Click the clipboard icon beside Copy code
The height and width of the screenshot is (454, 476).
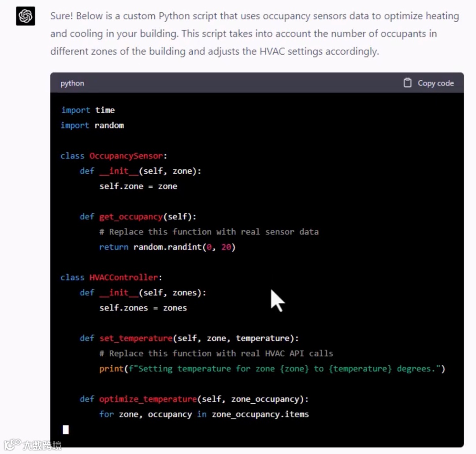(x=407, y=83)
